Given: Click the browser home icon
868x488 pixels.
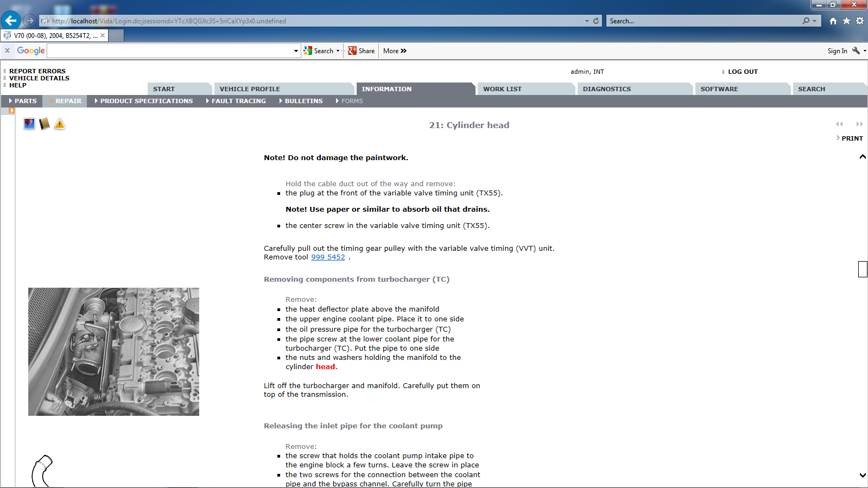Looking at the screenshot, I should tap(833, 21).
